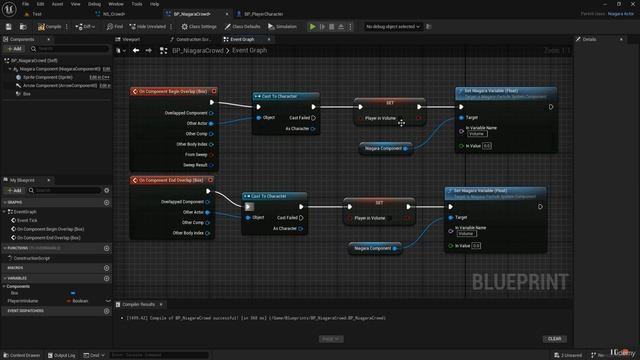Open the Compile options dots menu
The image size is (640, 360).
[x=67, y=27]
